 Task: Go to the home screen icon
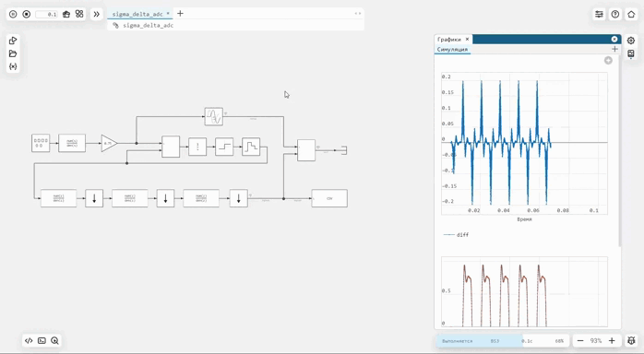click(631, 15)
